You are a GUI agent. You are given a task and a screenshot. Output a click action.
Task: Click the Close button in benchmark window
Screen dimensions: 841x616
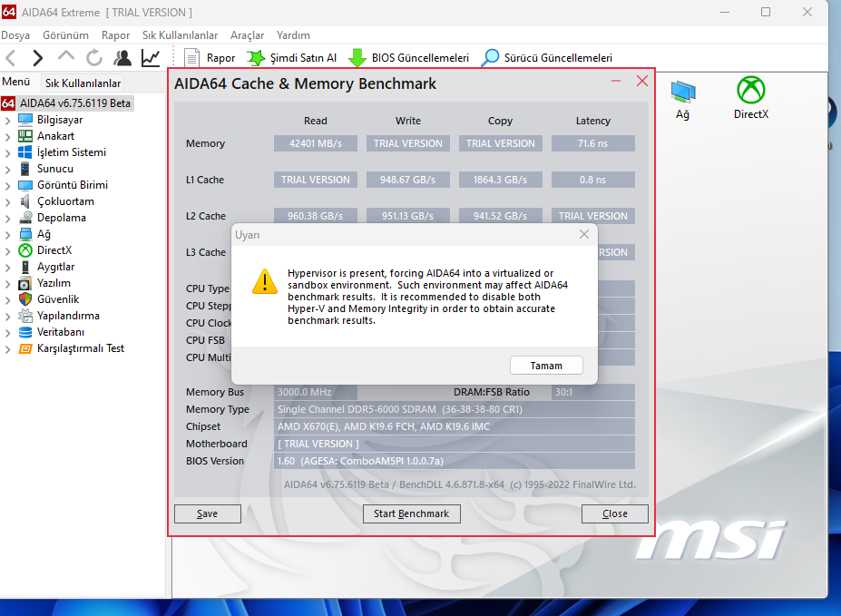pyautogui.click(x=615, y=513)
